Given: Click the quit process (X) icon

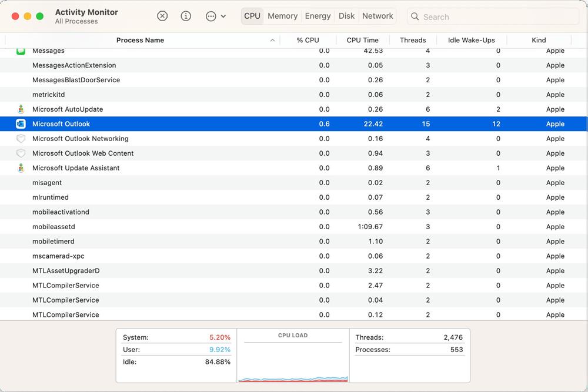Looking at the screenshot, I should click(x=162, y=16).
